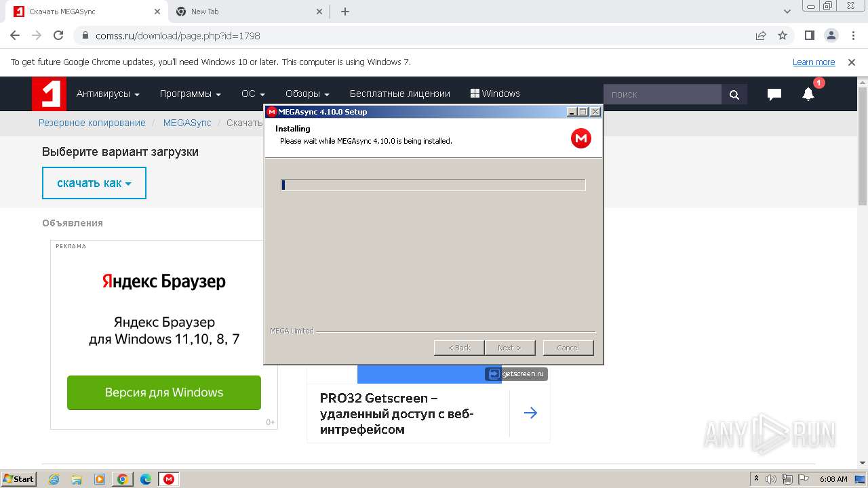Screen dimensions: 868x488
Task: Expand the Программы menu
Action: (191, 94)
